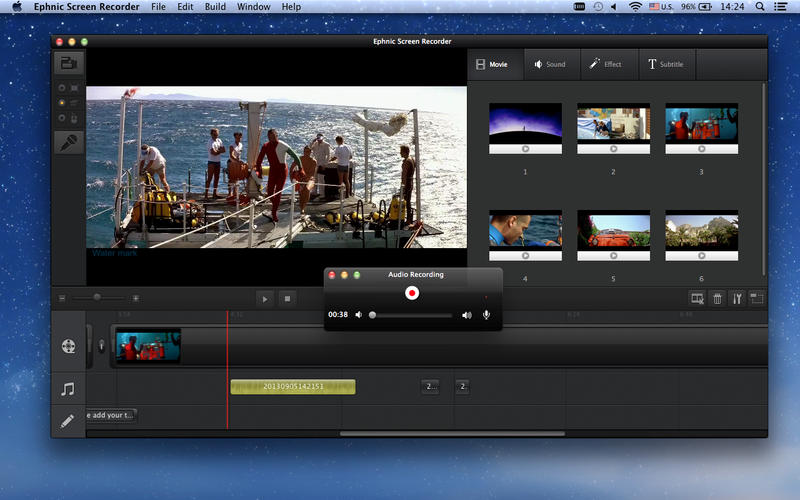Click the red record button in Audio Recording
Image resolution: width=800 pixels, height=500 pixels.
click(x=412, y=293)
